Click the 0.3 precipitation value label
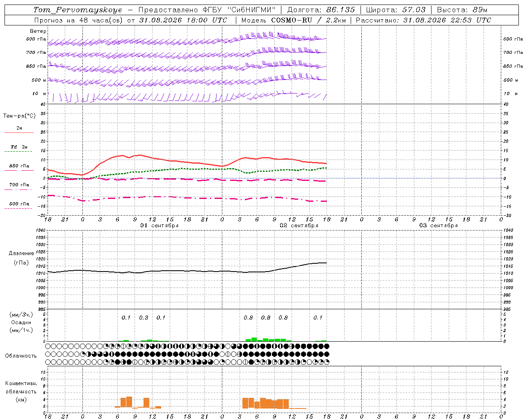The width and height of the screenshot is (525, 420). pos(144,318)
